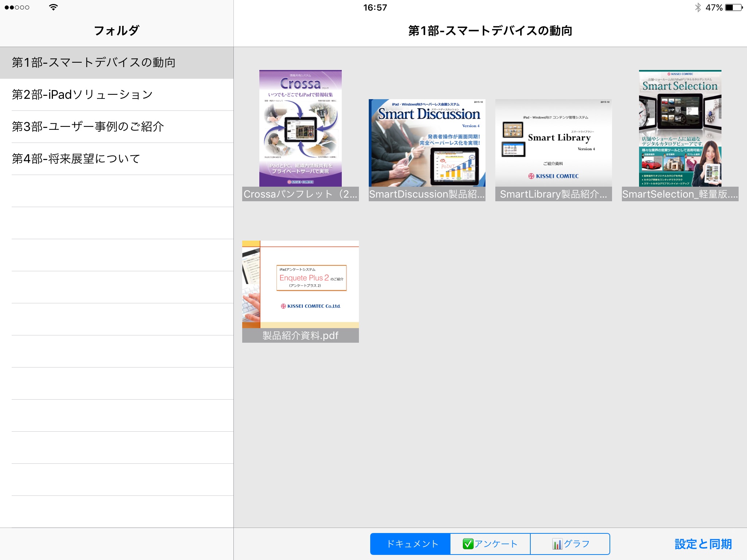Switch to the グラフ tab
This screenshot has height=560, width=747.
[570, 544]
